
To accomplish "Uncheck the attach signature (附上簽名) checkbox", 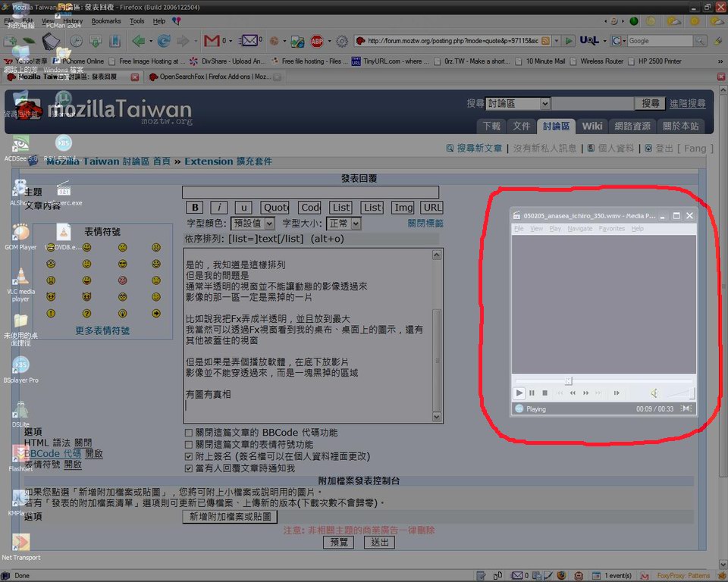I will (x=189, y=457).
